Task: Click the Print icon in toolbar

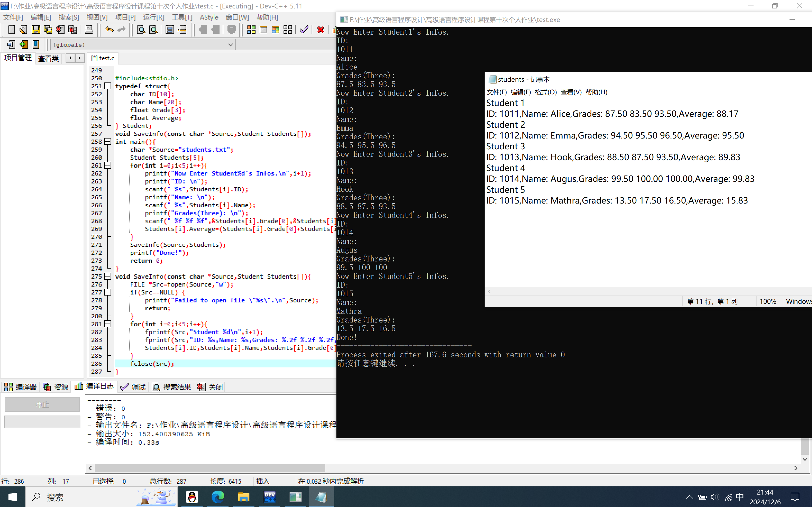Action: click(89, 30)
